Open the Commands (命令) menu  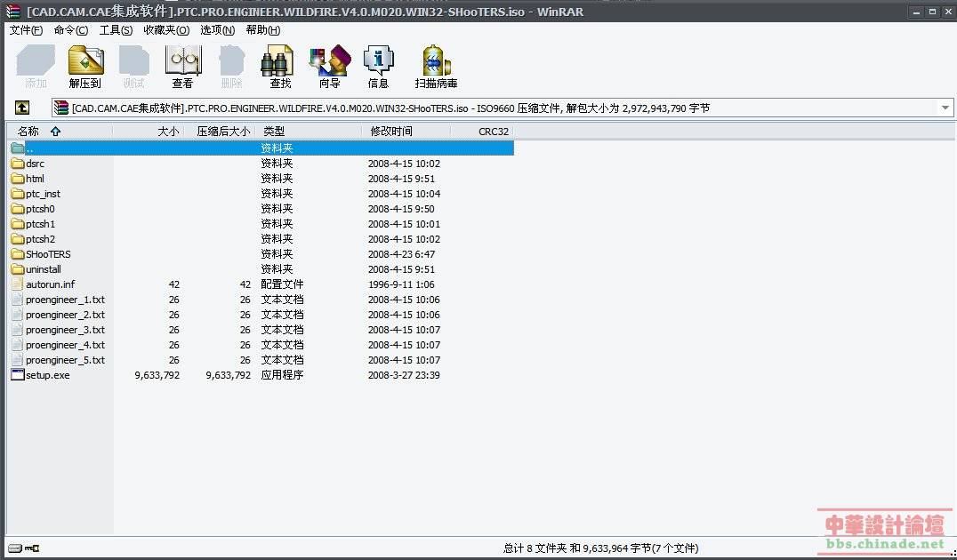click(x=71, y=30)
